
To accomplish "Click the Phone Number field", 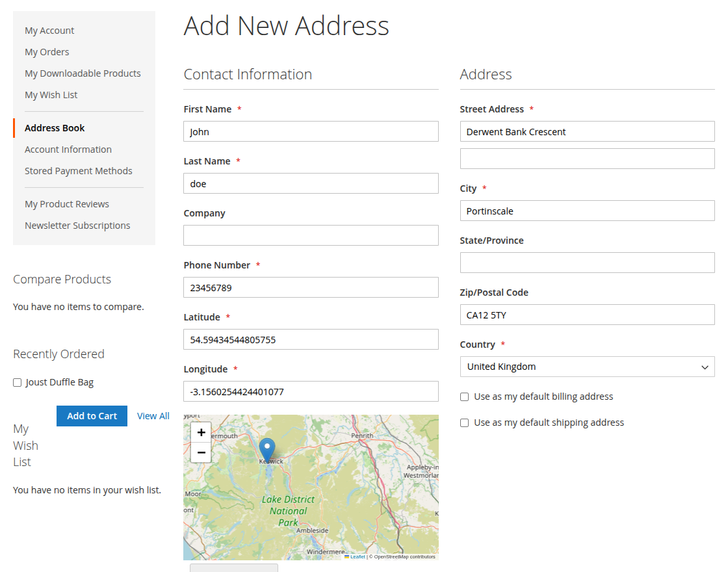I will [x=311, y=287].
